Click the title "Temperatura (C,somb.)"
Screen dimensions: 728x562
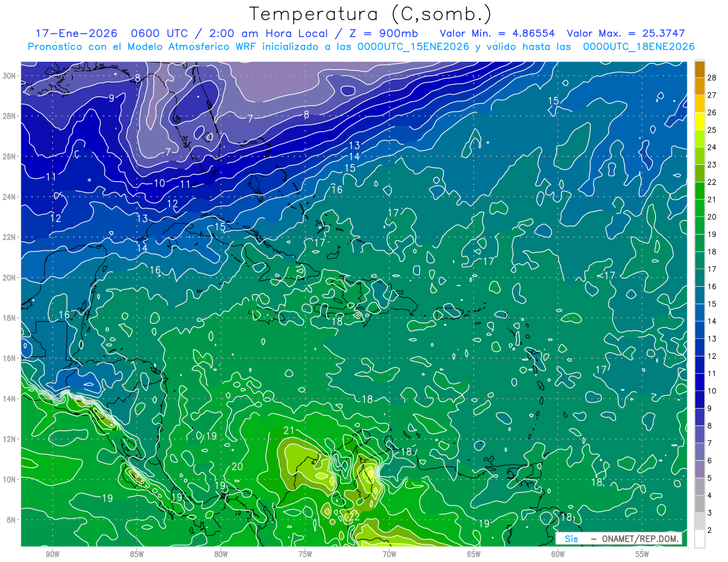point(371,15)
